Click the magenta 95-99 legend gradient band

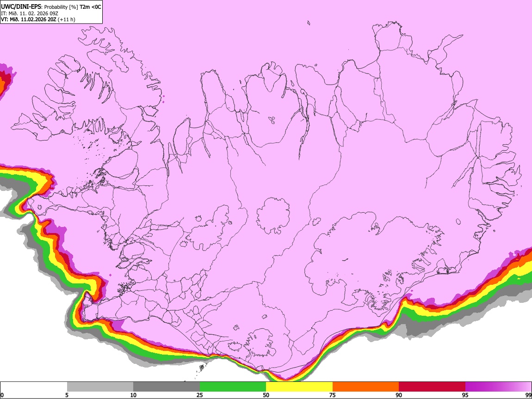click(x=498, y=387)
